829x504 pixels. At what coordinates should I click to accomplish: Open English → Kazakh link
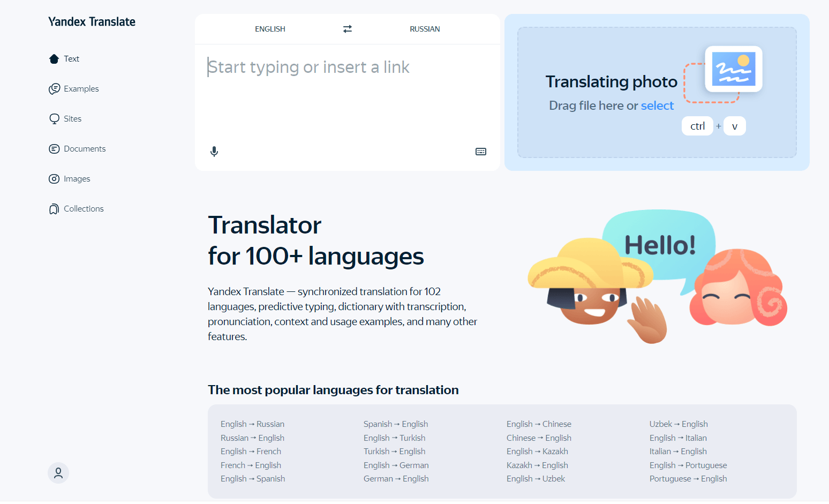537,452
